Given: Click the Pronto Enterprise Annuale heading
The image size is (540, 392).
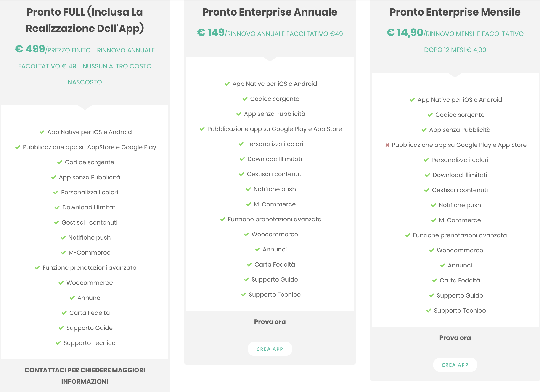Looking at the screenshot, I should coord(270,12).
